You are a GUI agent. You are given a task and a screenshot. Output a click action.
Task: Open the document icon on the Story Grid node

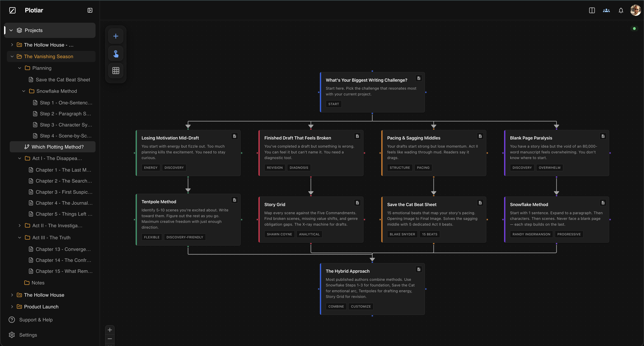[357, 203]
